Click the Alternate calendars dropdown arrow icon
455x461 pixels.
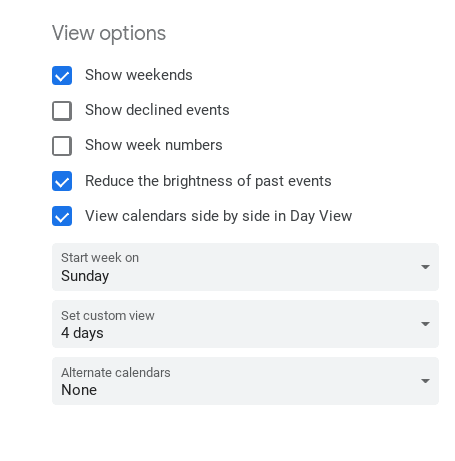[x=425, y=381]
